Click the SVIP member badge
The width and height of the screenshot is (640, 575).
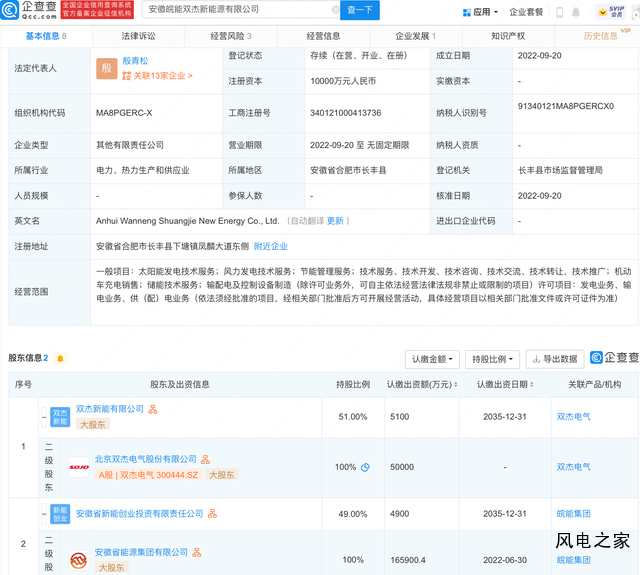click(x=611, y=12)
